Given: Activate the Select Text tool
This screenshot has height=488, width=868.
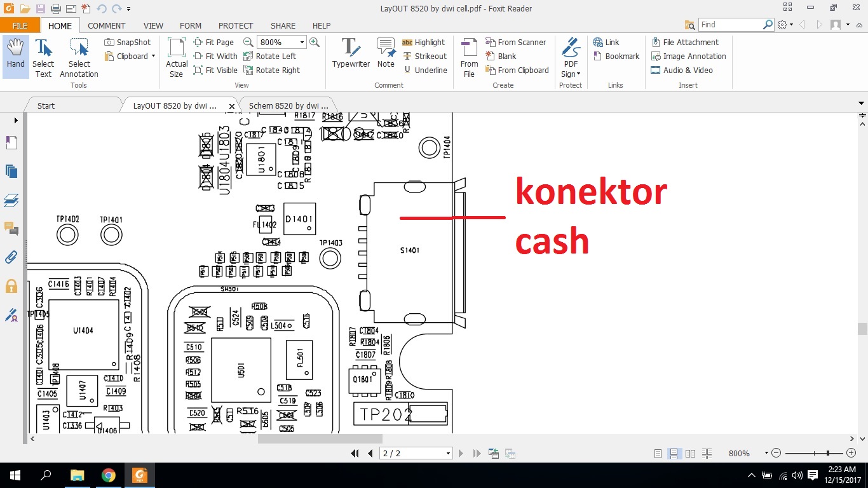Looking at the screenshot, I should tap(43, 54).
